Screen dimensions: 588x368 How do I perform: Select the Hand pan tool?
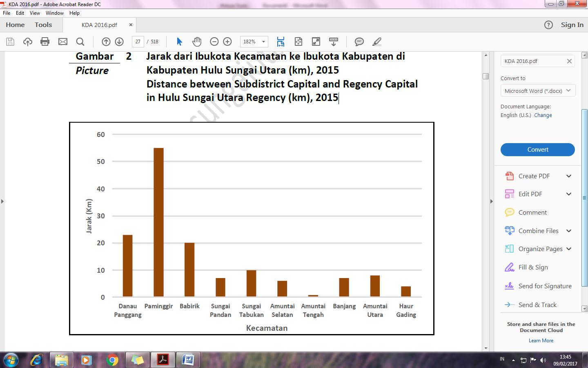pyautogui.click(x=197, y=42)
